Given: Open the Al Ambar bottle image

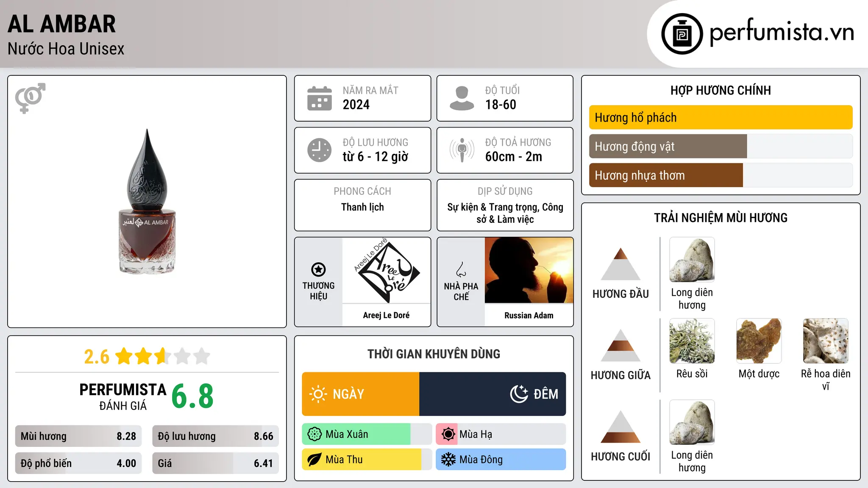Looking at the screenshot, I should click(147, 201).
